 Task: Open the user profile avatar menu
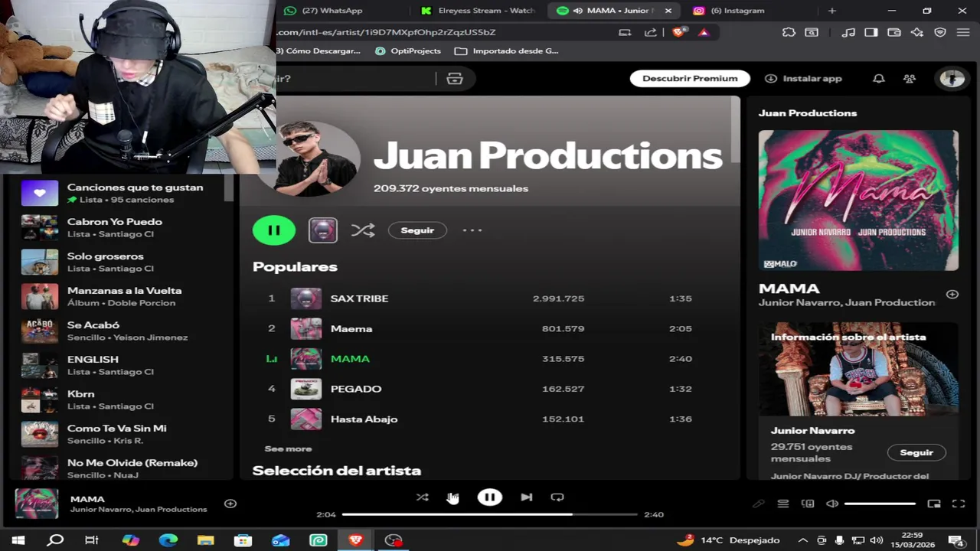[x=952, y=79]
